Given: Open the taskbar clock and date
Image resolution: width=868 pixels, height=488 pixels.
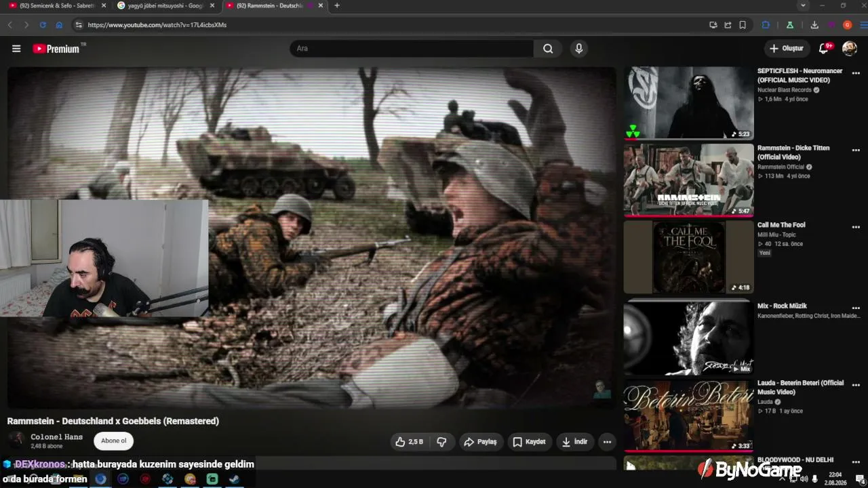Looking at the screenshot, I should tap(835, 479).
